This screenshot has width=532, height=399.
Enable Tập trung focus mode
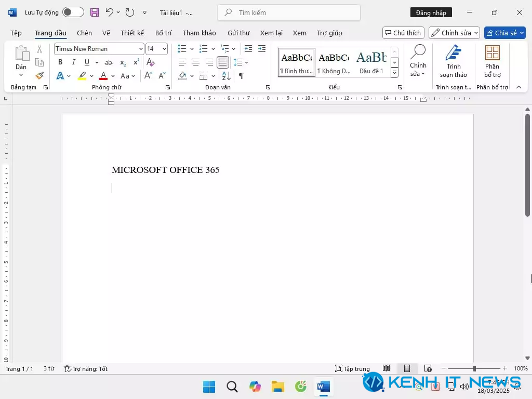click(x=352, y=369)
